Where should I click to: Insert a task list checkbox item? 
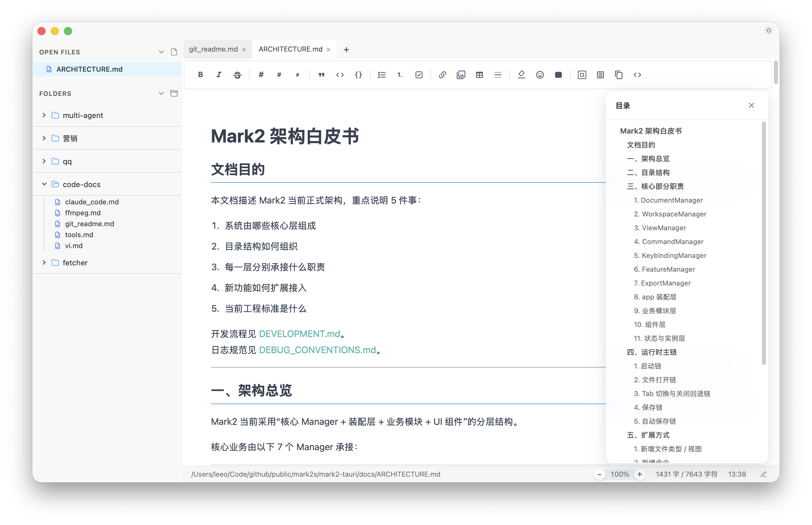[419, 75]
